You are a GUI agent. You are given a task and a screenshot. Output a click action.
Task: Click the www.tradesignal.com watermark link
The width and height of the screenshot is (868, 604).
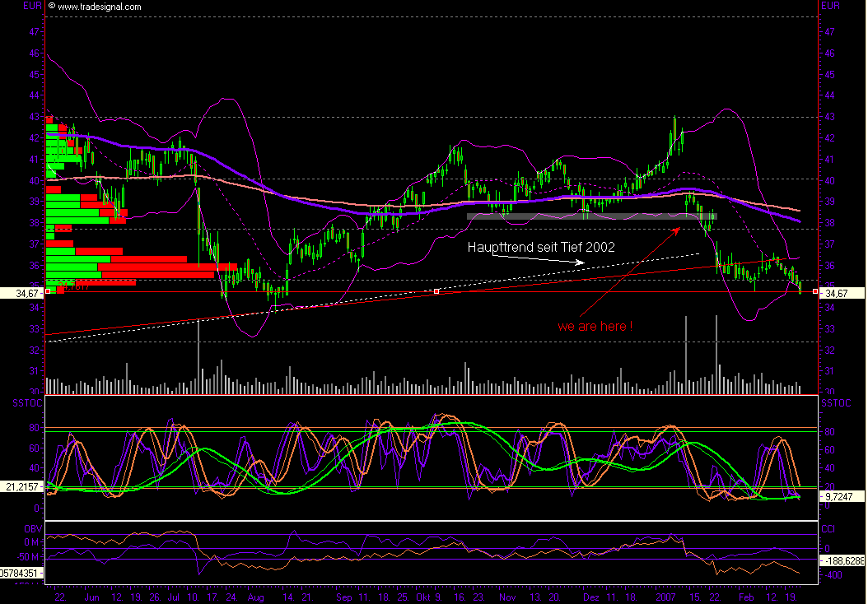click(100, 7)
